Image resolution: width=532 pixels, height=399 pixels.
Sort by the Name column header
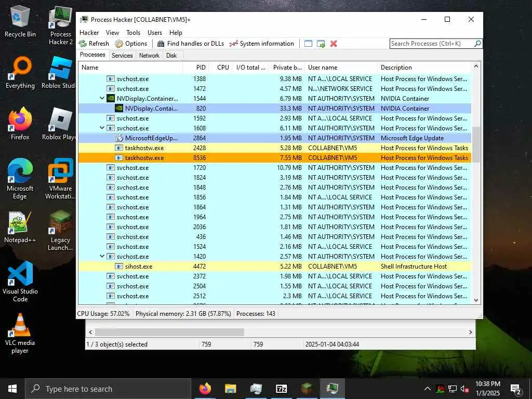[130, 67]
